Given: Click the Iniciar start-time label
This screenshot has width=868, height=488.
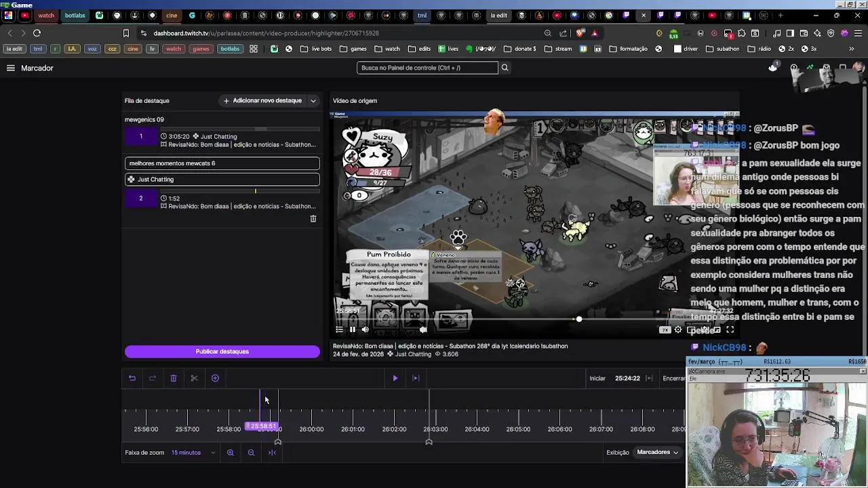Looking at the screenshot, I should [597, 378].
